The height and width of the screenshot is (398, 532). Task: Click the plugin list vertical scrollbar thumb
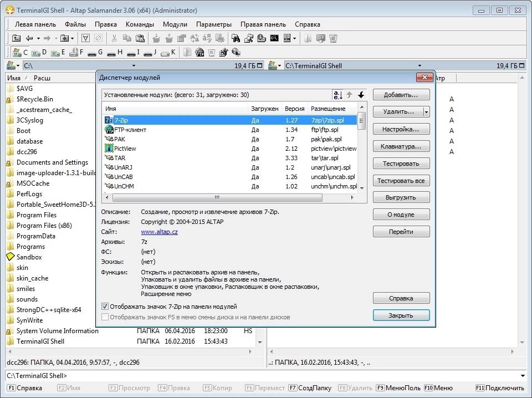click(362, 122)
